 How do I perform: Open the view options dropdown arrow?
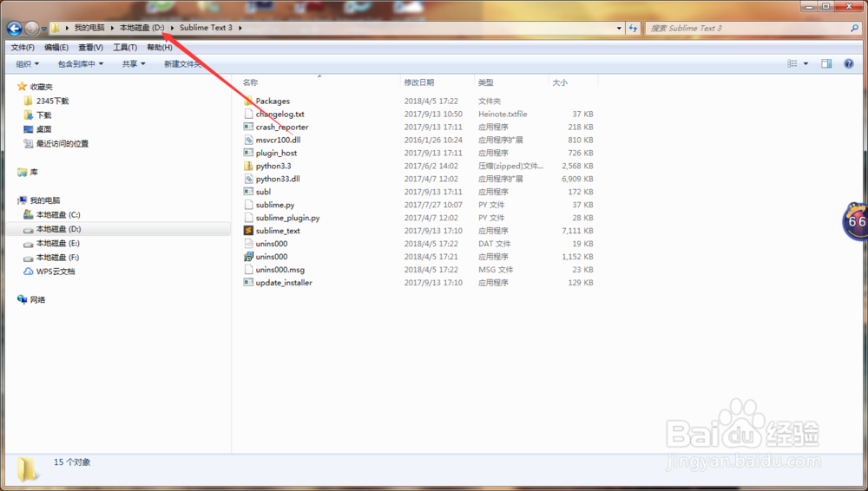coord(806,63)
